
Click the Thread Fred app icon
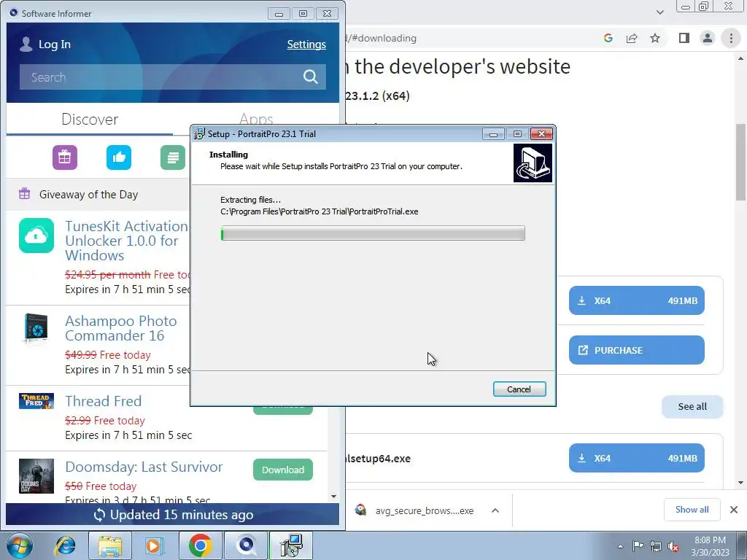36,401
